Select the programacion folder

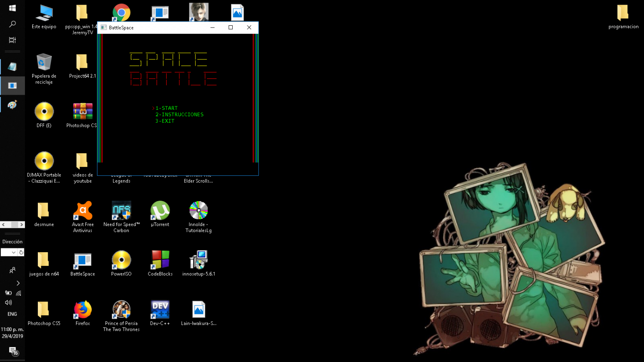point(623,17)
